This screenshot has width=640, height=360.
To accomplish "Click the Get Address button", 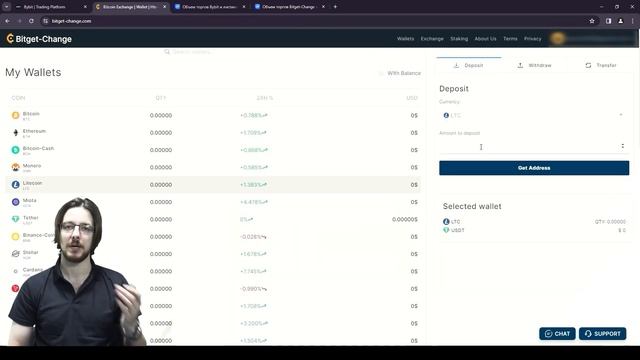I will click(x=534, y=168).
